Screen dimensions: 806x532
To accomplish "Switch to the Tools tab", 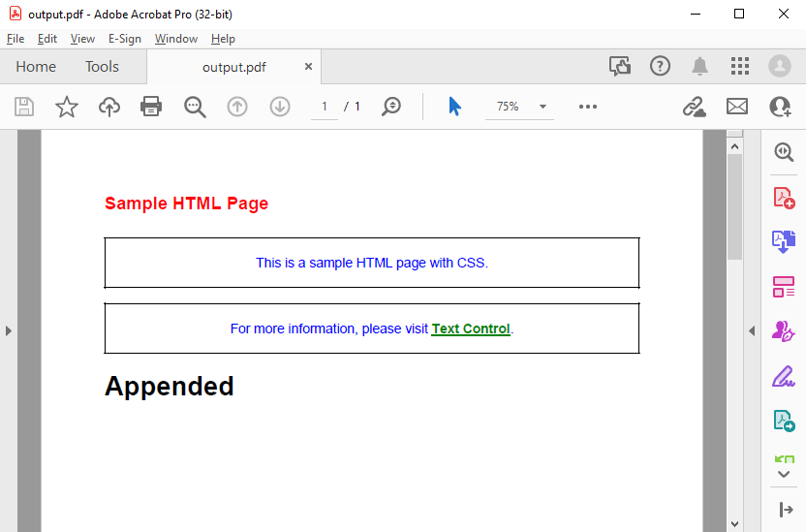I will (102, 67).
